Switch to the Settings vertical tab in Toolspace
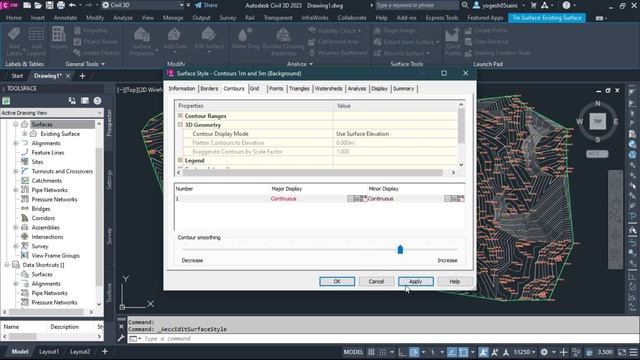 [x=109, y=180]
